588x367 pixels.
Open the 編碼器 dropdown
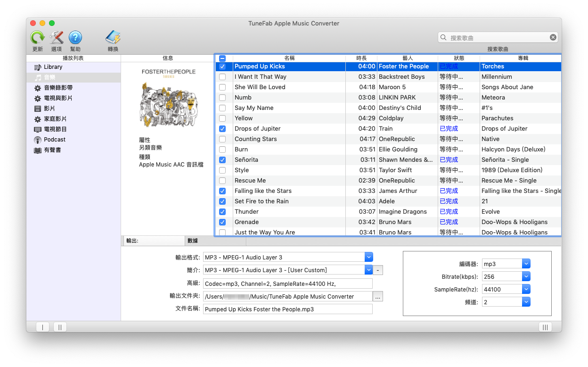pos(526,263)
